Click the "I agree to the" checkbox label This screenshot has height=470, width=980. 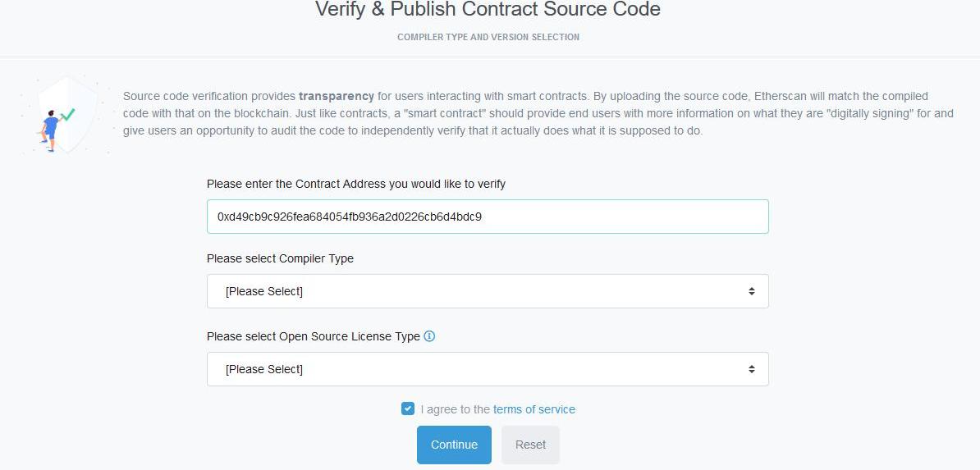click(455, 409)
